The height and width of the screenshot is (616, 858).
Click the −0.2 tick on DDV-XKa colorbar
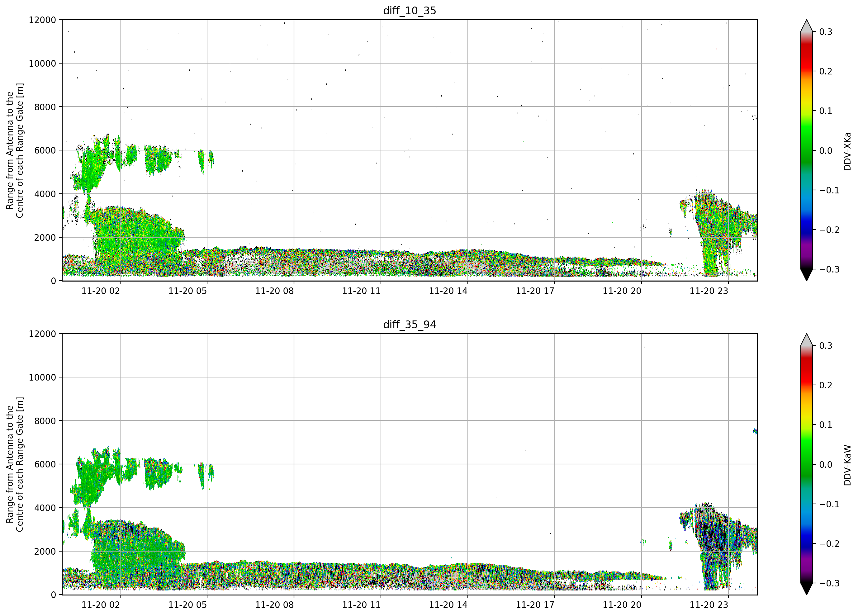tap(829, 230)
